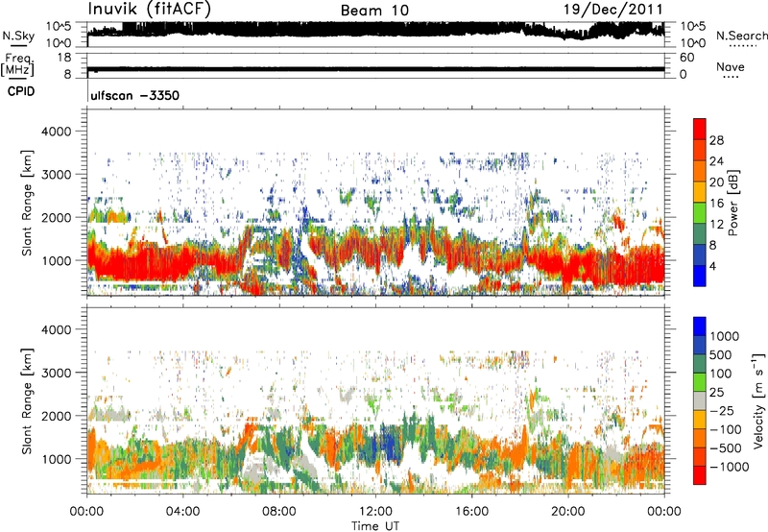Click the "ulfscan -3350" program label

(x=134, y=95)
